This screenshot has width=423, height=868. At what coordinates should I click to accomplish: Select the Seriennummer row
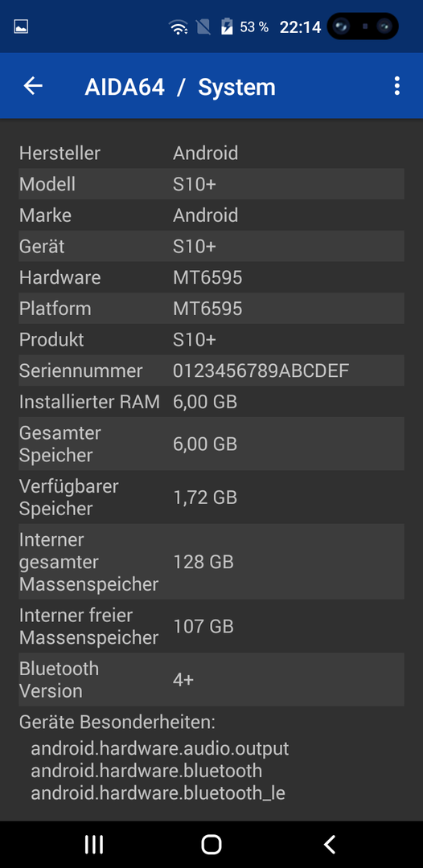(211, 371)
